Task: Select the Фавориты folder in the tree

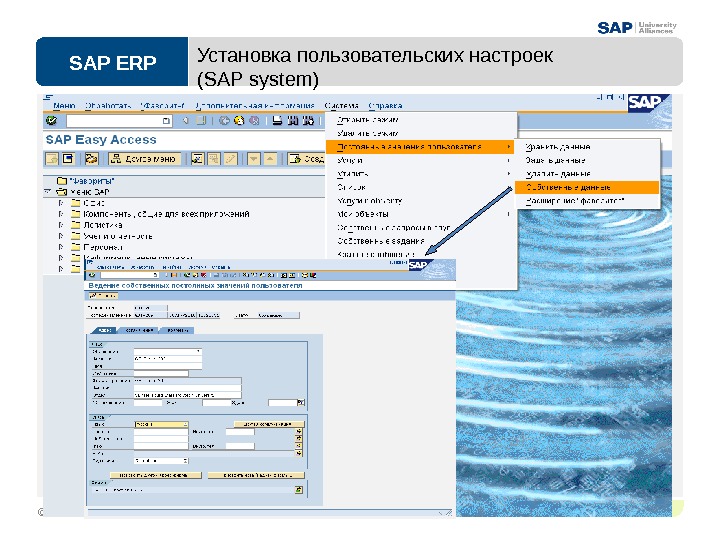Action: (x=85, y=181)
